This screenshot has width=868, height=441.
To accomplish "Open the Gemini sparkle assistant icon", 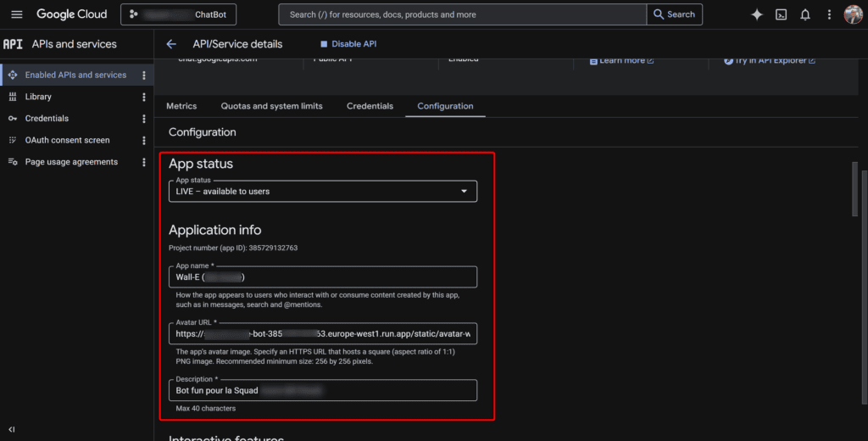I will (757, 15).
